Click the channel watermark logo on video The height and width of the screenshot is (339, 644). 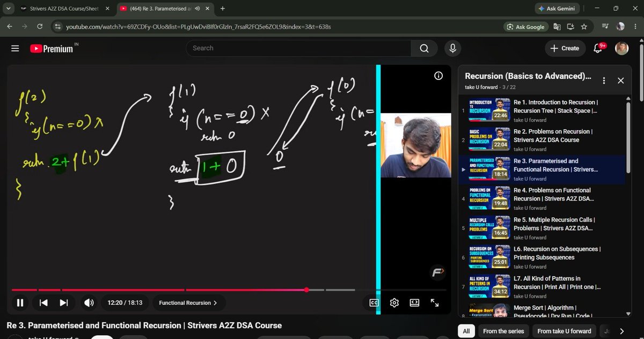pos(437,272)
